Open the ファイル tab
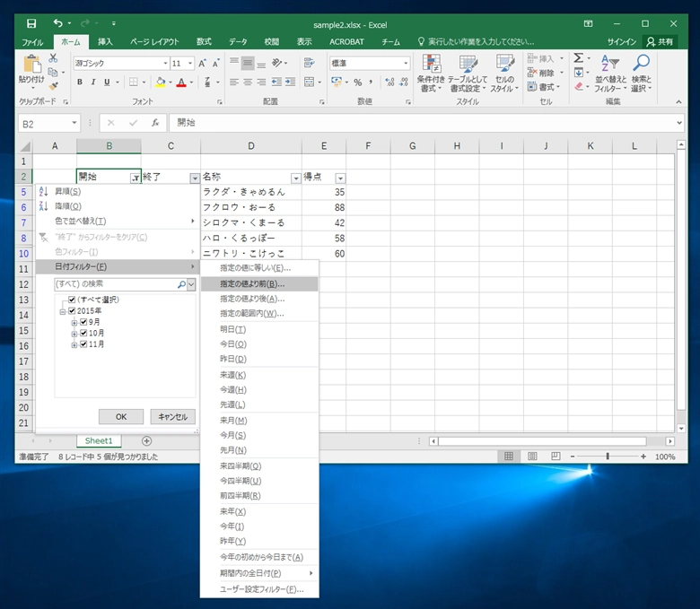The image size is (700, 609). click(32, 42)
